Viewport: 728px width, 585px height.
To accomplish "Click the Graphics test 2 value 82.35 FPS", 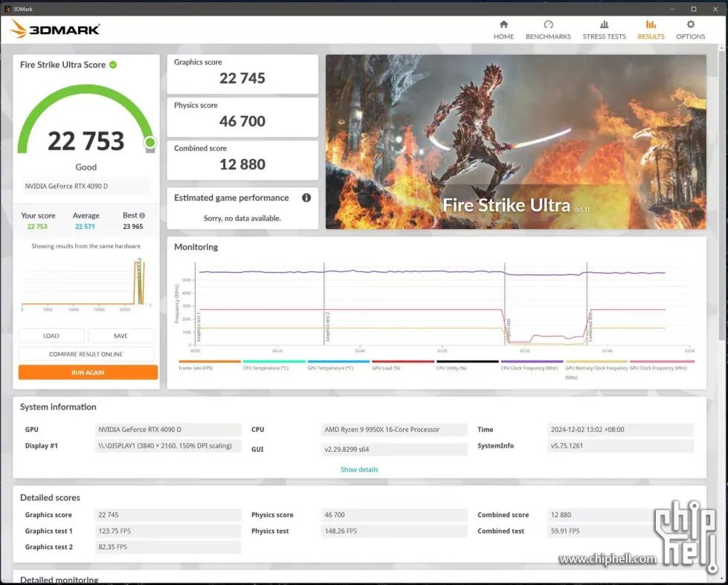I will coord(168,547).
